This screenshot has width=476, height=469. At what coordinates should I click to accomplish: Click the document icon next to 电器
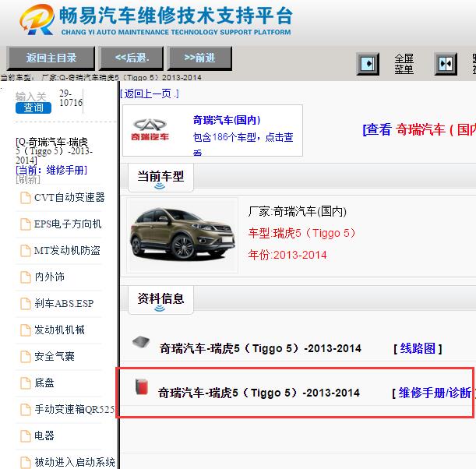click(26, 436)
